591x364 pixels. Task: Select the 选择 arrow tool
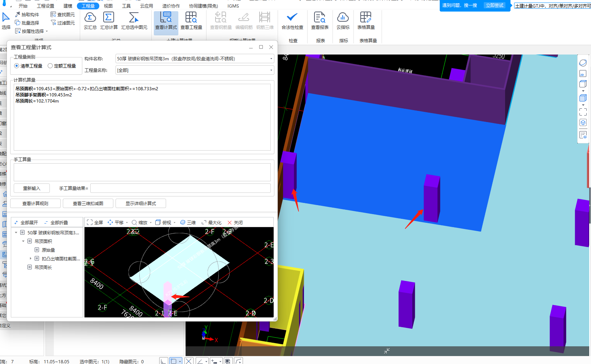(6, 21)
